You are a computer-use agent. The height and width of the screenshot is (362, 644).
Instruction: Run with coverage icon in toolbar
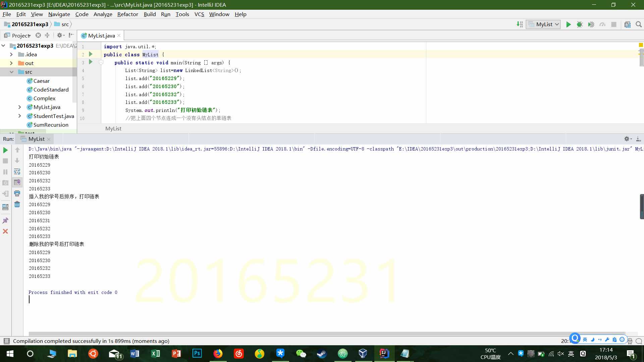pos(591,24)
